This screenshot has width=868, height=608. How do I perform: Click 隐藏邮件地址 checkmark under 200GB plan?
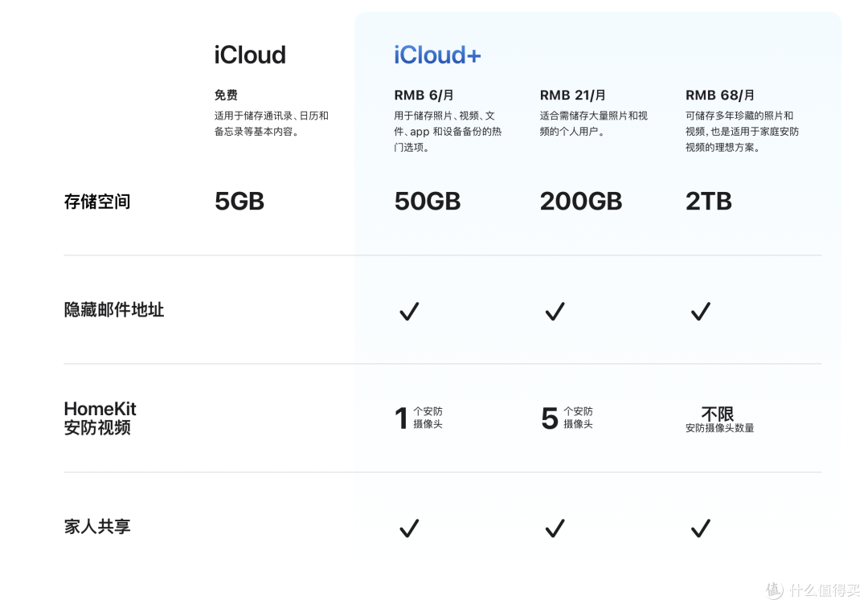(555, 311)
